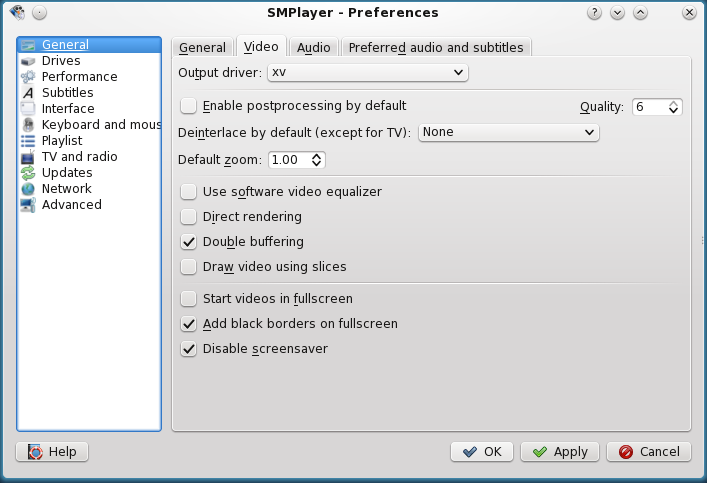Open Preferred audio and subtitles tab
This screenshot has width=707, height=483.
tap(435, 48)
